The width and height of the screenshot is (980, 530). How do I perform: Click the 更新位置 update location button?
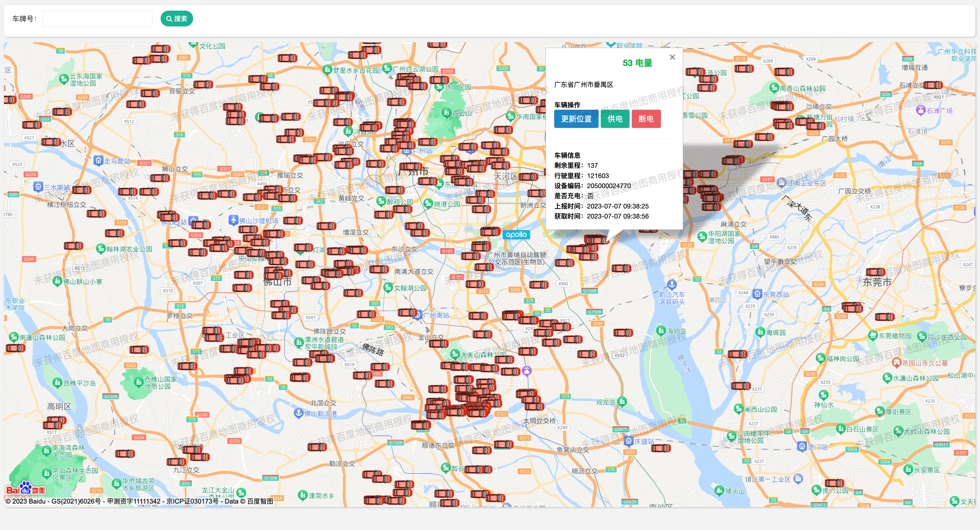click(x=576, y=119)
